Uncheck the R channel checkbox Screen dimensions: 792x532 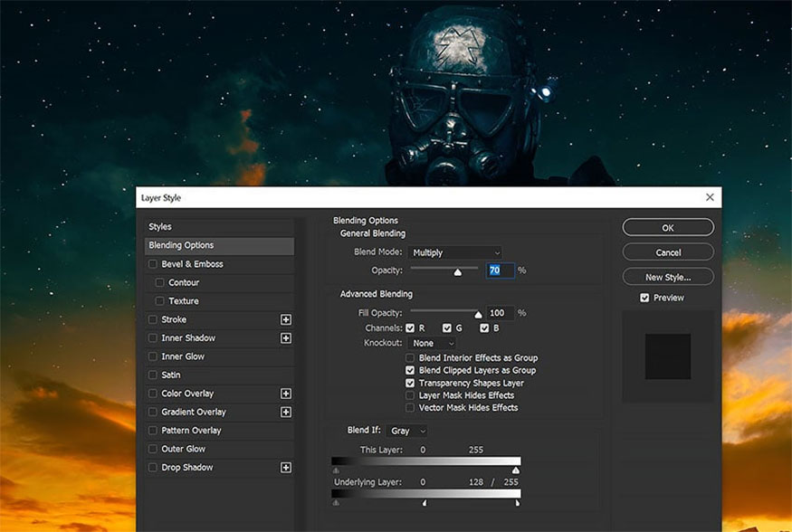click(x=410, y=328)
